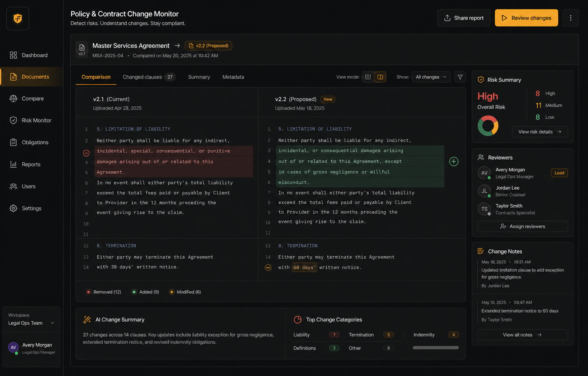Click the red removed-change minus icon
Viewport: 588px width, 376px height.
click(86, 153)
